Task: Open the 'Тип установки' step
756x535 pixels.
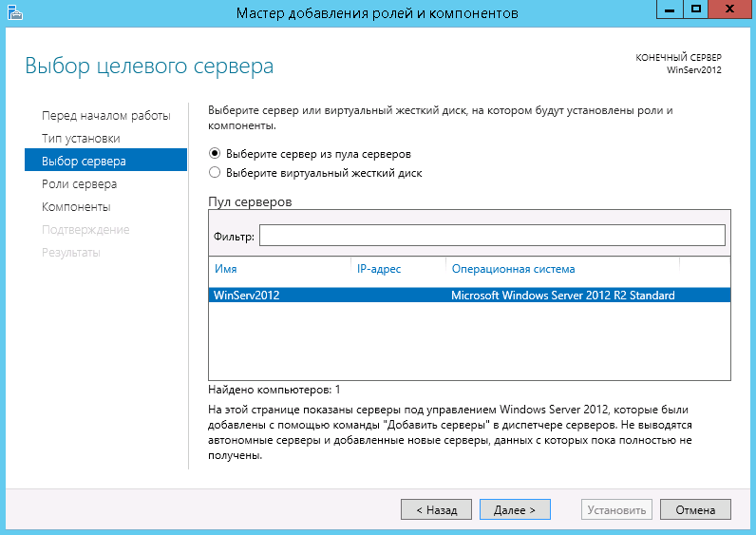Action: 81,139
